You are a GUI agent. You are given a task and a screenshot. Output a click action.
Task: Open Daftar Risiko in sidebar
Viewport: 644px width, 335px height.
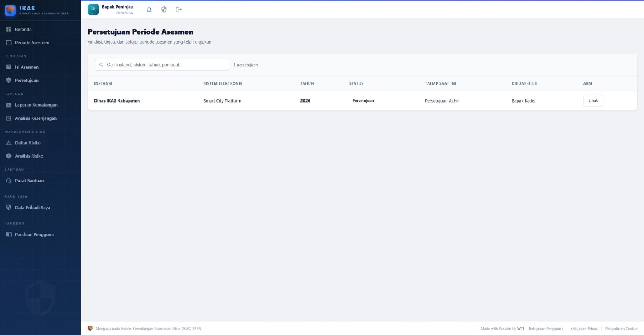[28, 143]
